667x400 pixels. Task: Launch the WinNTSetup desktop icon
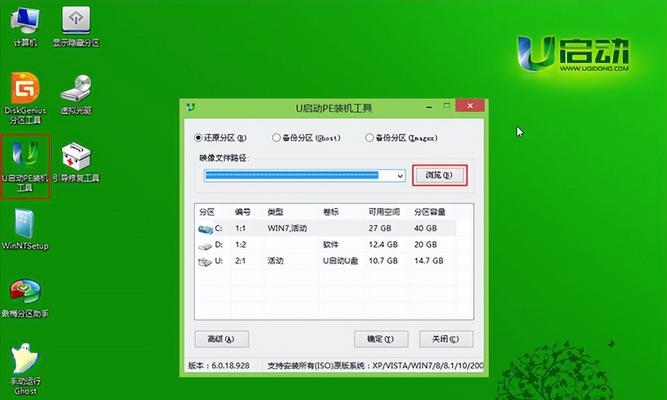click(x=25, y=230)
